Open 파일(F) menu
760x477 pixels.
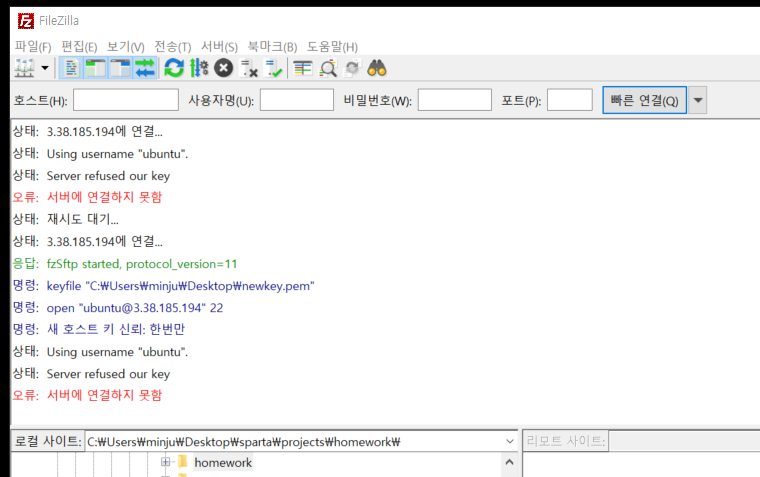pos(33,47)
